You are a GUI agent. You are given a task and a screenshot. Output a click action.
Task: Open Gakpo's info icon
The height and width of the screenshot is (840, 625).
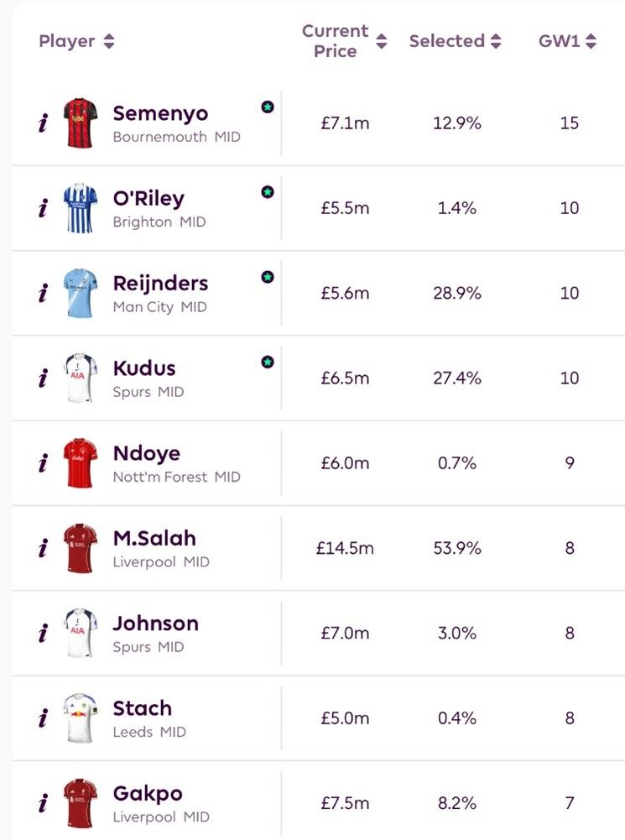click(x=43, y=803)
